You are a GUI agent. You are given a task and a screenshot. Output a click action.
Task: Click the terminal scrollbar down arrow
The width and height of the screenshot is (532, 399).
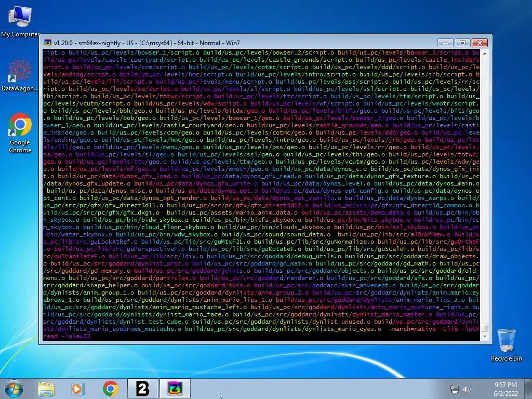tap(485, 337)
